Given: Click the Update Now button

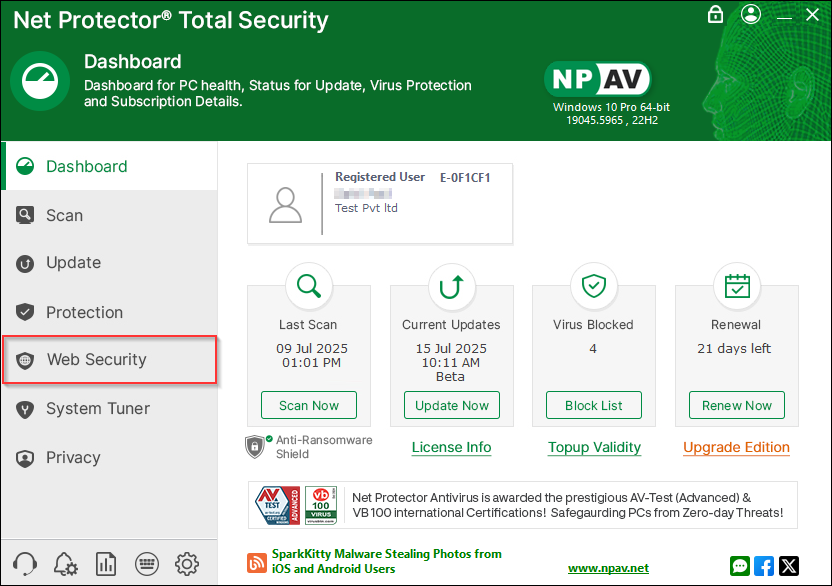Looking at the screenshot, I should (x=452, y=405).
